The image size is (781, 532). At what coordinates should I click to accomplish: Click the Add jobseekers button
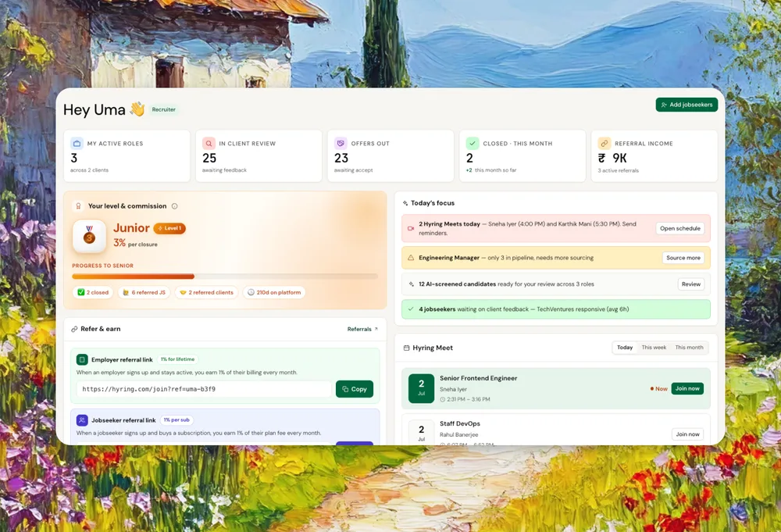(x=686, y=105)
